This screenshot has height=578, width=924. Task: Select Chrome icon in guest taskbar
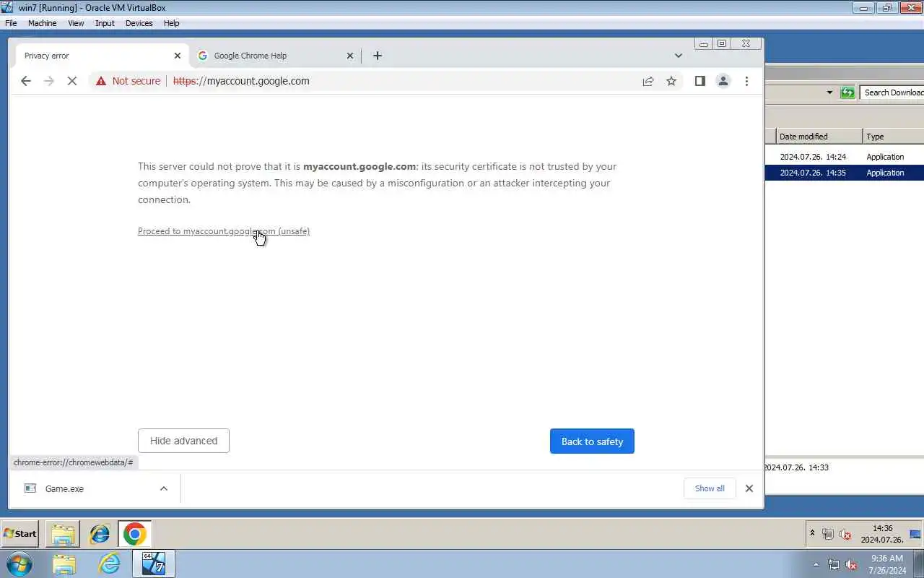tap(134, 534)
